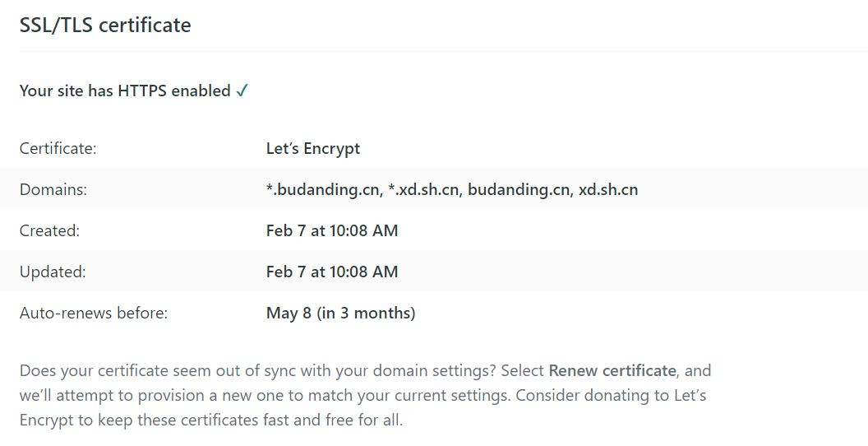This screenshot has height=446, width=868.
Task: Click the Updated date value
Action: point(332,272)
